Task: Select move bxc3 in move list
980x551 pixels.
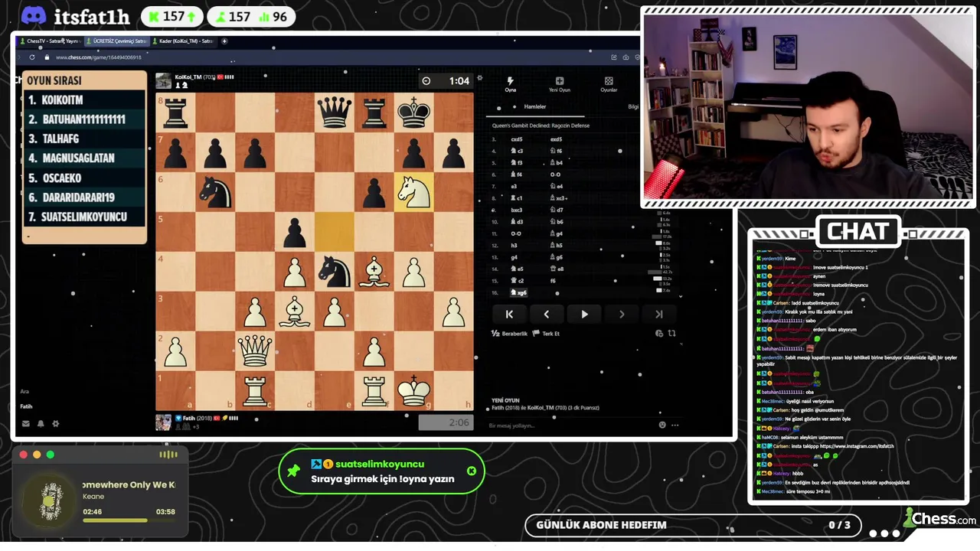Action: pyautogui.click(x=517, y=210)
